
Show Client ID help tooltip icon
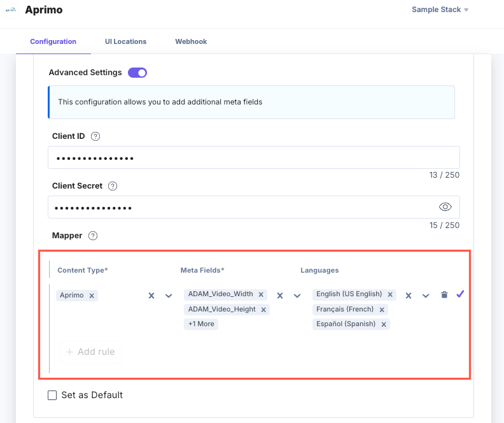(x=95, y=136)
